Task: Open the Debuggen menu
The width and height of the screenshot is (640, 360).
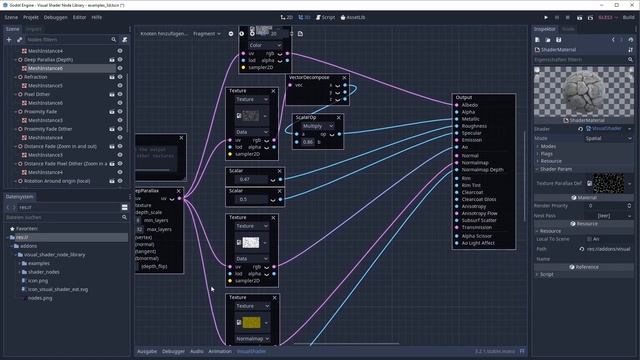Action: coord(56,18)
